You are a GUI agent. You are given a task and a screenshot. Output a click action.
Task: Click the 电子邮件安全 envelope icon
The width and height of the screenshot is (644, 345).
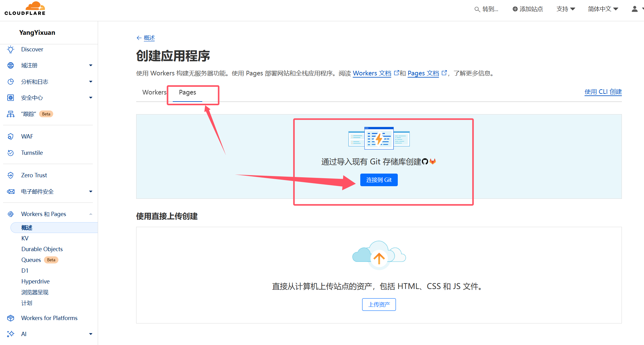[11, 191]
